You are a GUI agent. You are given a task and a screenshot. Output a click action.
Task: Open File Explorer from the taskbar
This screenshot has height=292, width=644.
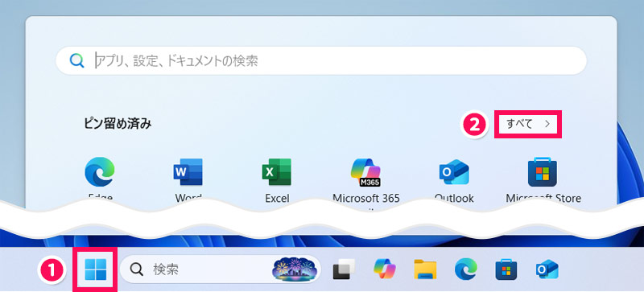(425, 269)
